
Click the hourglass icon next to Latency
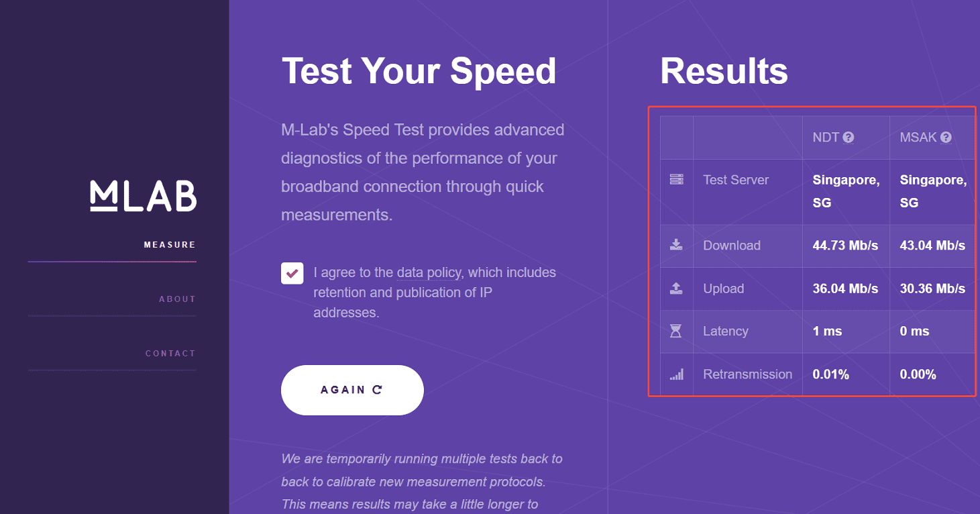[x=676, y=331]
